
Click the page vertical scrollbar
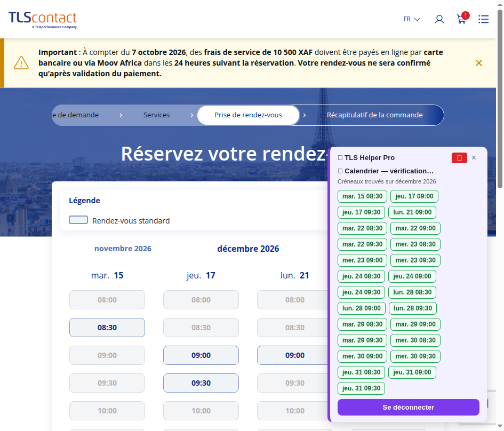click(500, 99)
